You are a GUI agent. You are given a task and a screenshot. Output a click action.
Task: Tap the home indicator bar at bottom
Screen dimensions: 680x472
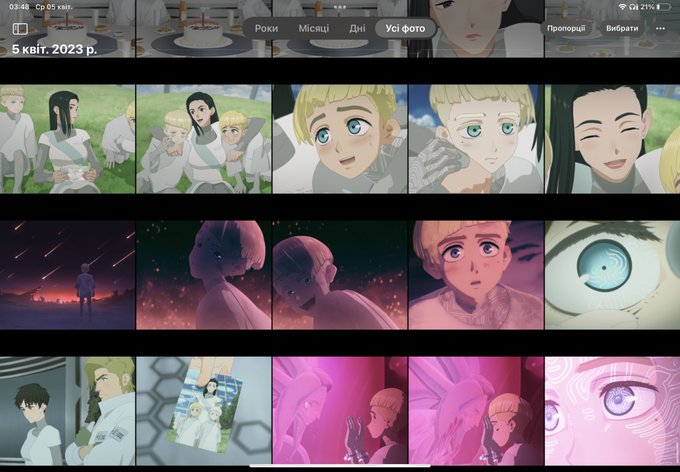(x=340, y=466)
